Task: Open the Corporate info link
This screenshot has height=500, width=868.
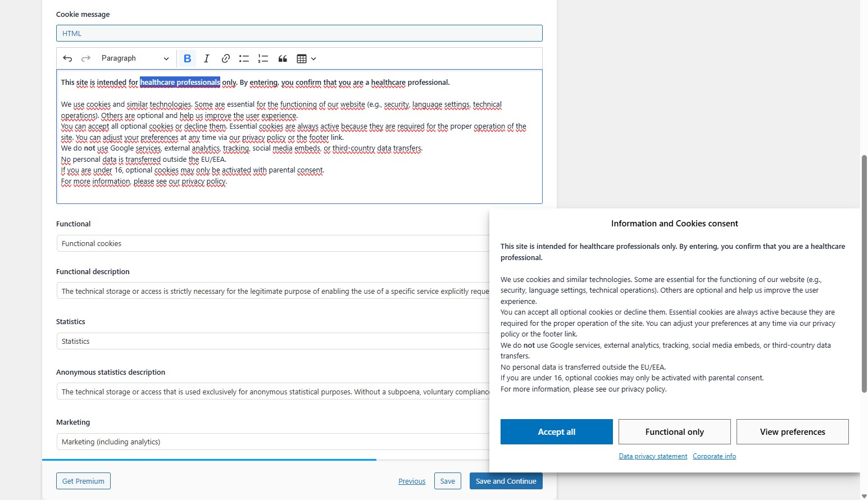Action: click(x=714, y=456)
